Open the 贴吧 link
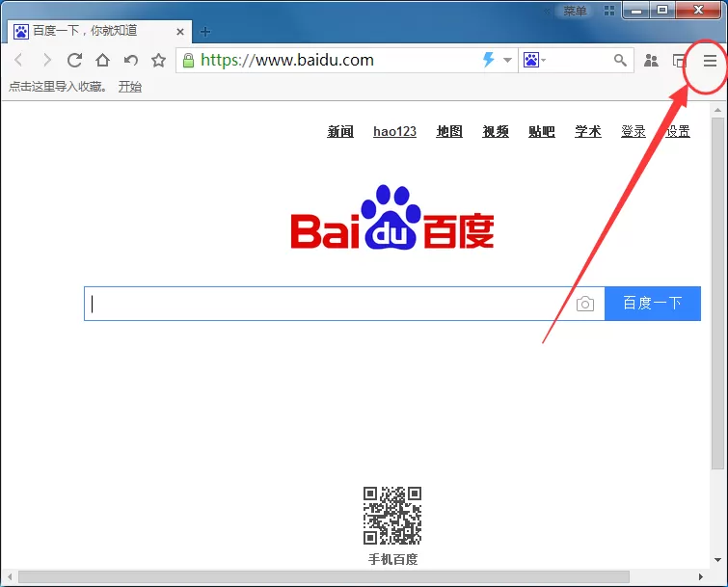 coord(542,131)
